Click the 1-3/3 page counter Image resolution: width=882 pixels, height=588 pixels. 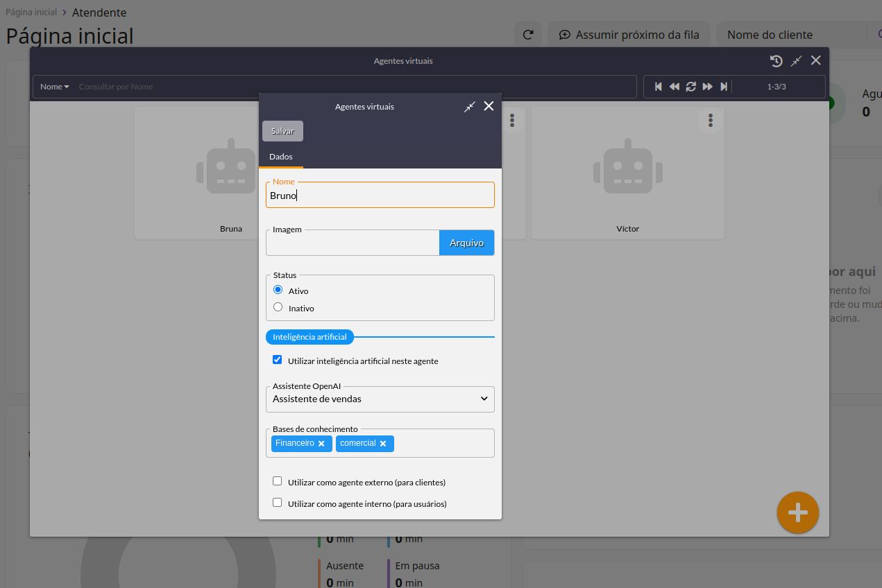tap(777, 87)
